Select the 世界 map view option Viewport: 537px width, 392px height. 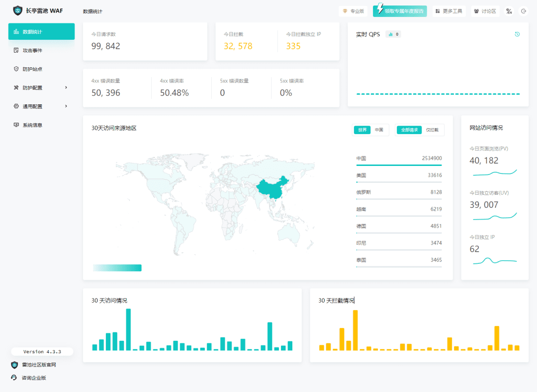pos(362,130)
